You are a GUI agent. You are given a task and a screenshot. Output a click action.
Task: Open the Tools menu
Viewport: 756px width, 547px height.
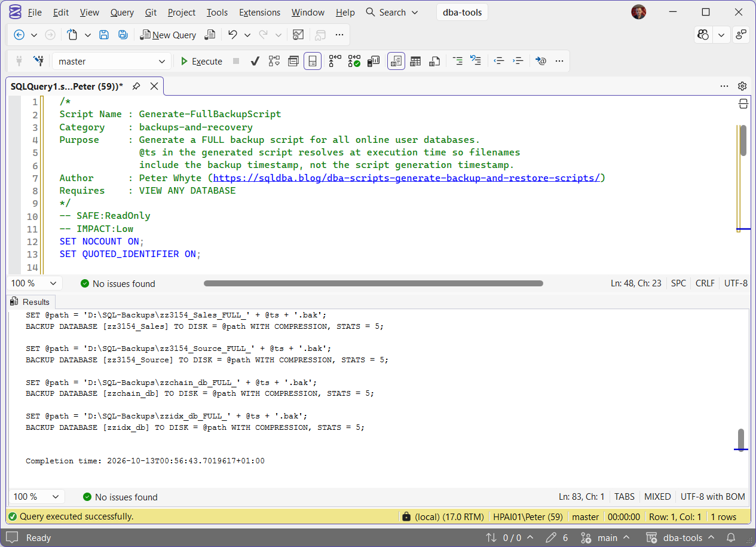[218, 12]
